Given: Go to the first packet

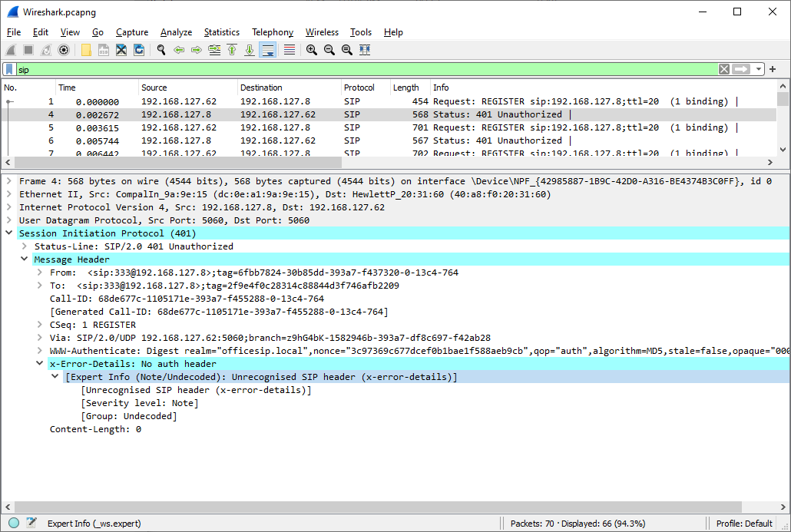Looking at the screenshot, I should (x=231, y=50).
